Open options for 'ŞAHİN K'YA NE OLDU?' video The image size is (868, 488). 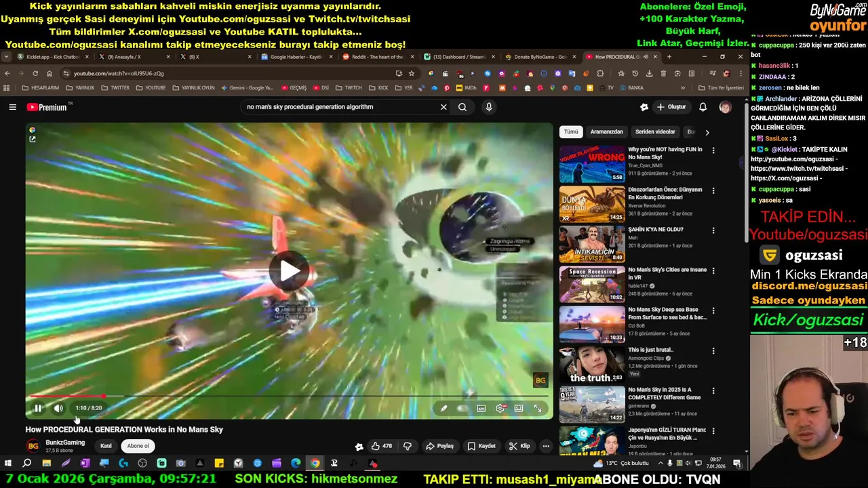(713, 230)
